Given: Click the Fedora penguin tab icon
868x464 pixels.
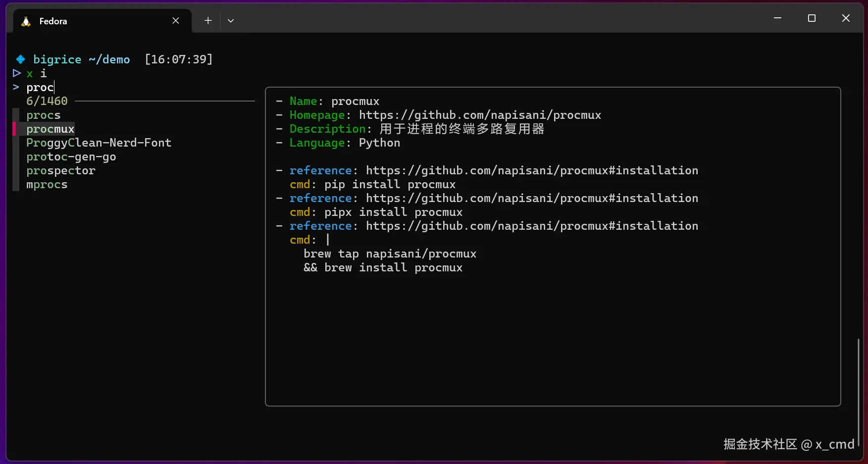Looking at the screenshot, I should point(26,21).
